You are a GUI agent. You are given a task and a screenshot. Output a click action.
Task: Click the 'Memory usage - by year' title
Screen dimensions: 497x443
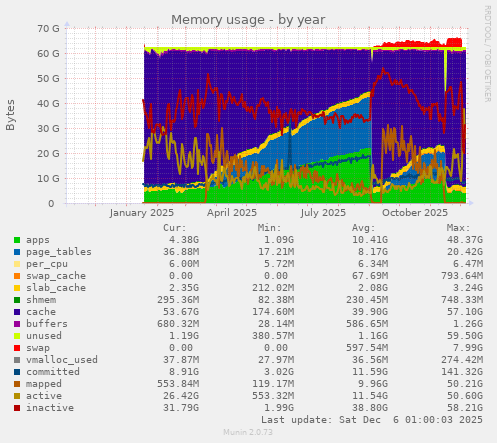(x=248, y=20)
